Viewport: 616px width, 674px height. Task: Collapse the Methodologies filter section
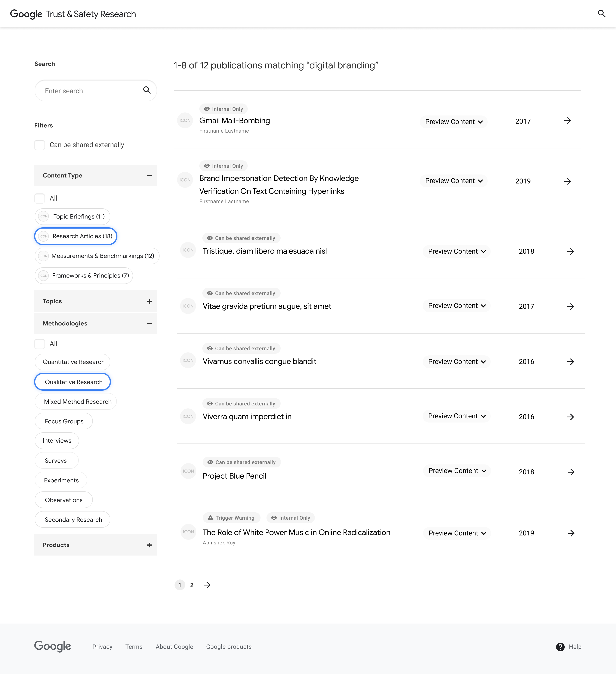point(150,323)
